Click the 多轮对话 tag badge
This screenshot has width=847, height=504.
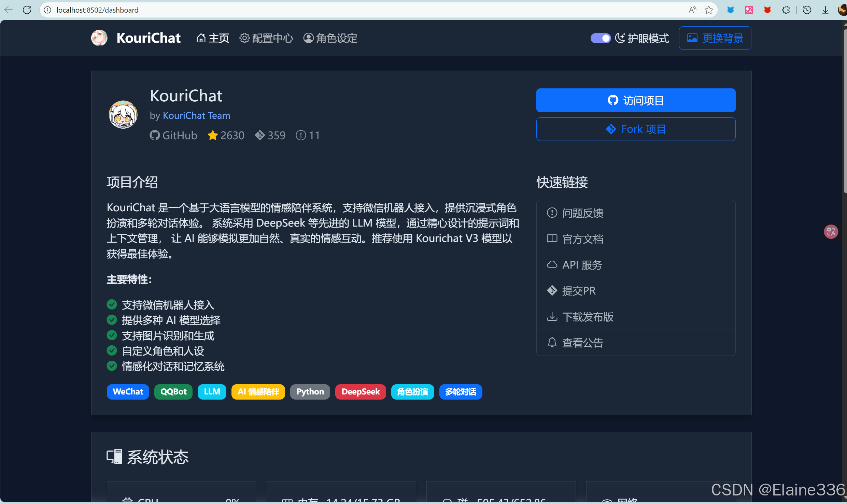pyautogui.click(x=461, y=392)
